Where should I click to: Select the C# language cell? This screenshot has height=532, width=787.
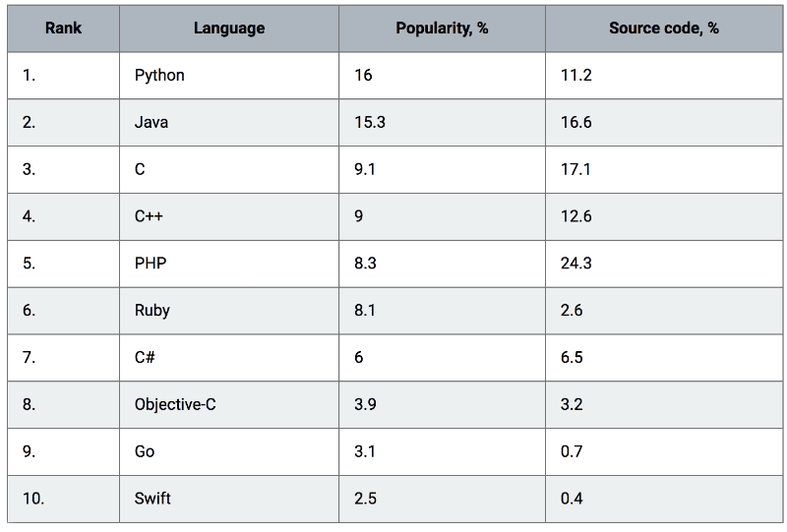pyautogui.click(x=229, y=357)
